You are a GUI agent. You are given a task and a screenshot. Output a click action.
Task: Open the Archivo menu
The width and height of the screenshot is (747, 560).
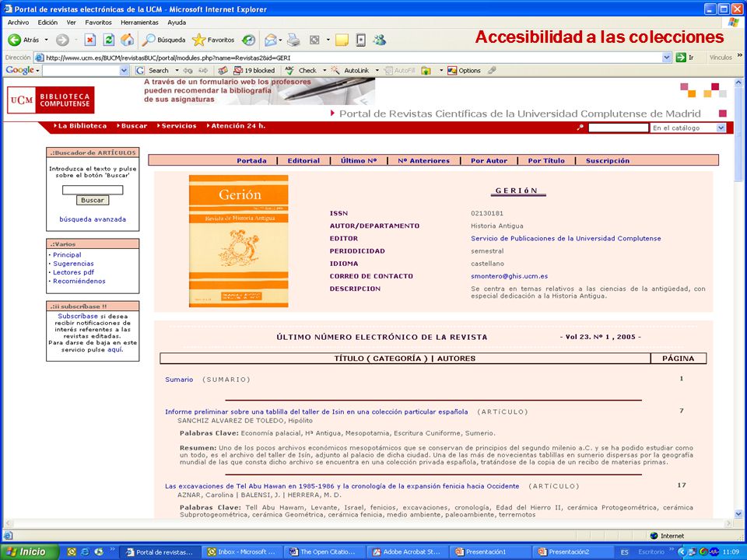pos(18,23)
